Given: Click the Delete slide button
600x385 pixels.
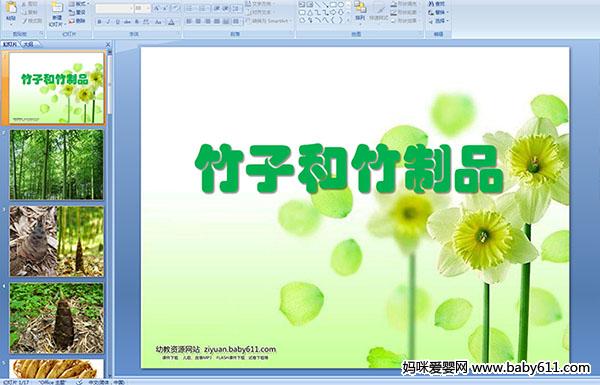Looking at the screenshot, I should [x=77, y=21].
